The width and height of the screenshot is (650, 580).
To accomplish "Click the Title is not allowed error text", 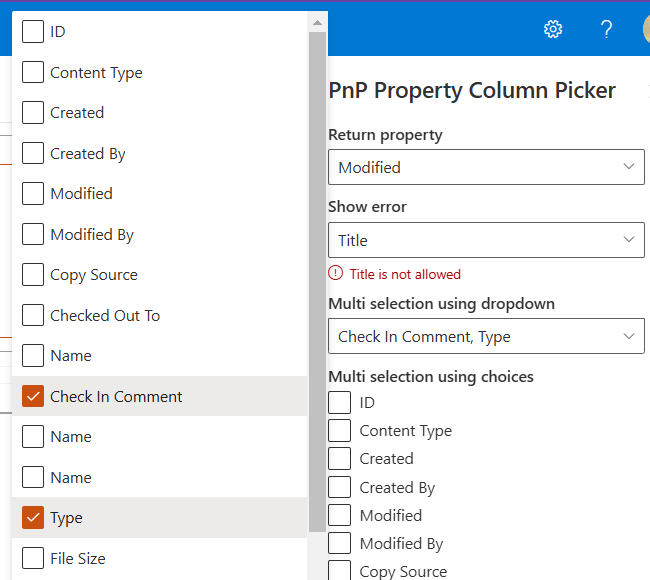I will pyautogui.click(x=405, y=274).
